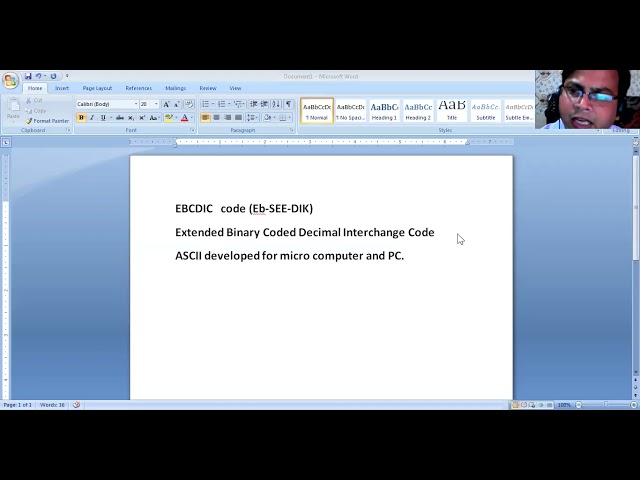Insert a multilevel list
The width and height of the screenshot is (640, 480).
(x=238, y=104)
